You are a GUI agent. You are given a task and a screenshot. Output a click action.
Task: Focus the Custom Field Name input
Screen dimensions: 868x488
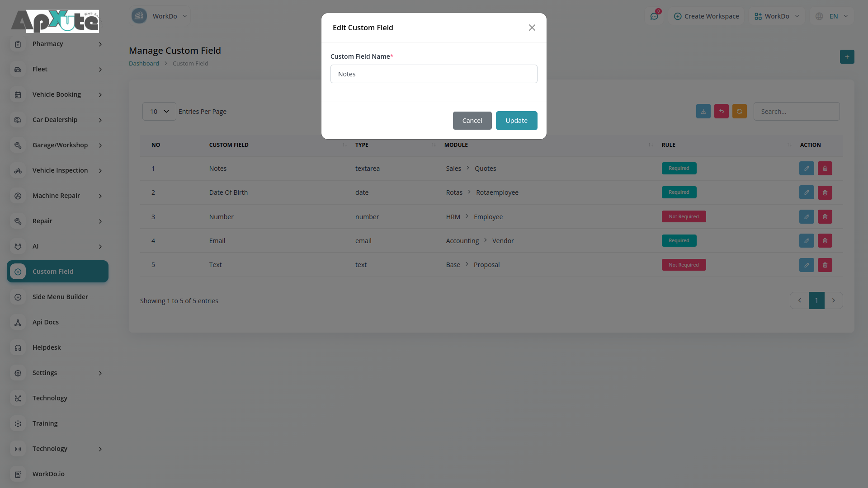click(x=434, y=74)
